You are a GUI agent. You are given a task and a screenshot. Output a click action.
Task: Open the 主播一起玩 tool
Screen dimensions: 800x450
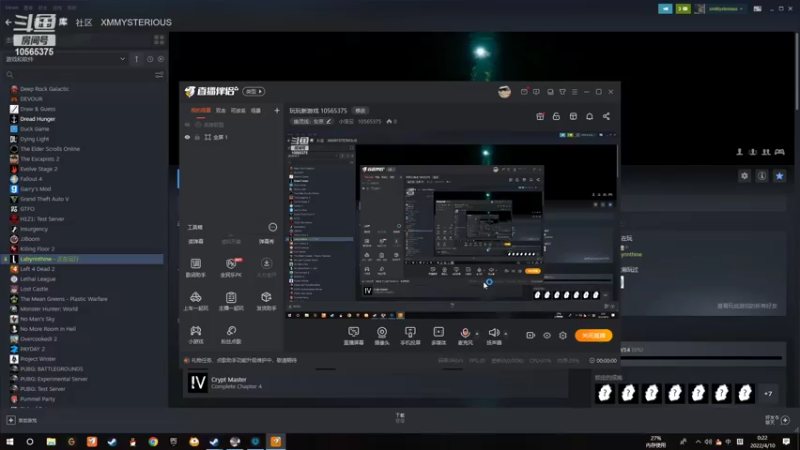tap(231, 301)
